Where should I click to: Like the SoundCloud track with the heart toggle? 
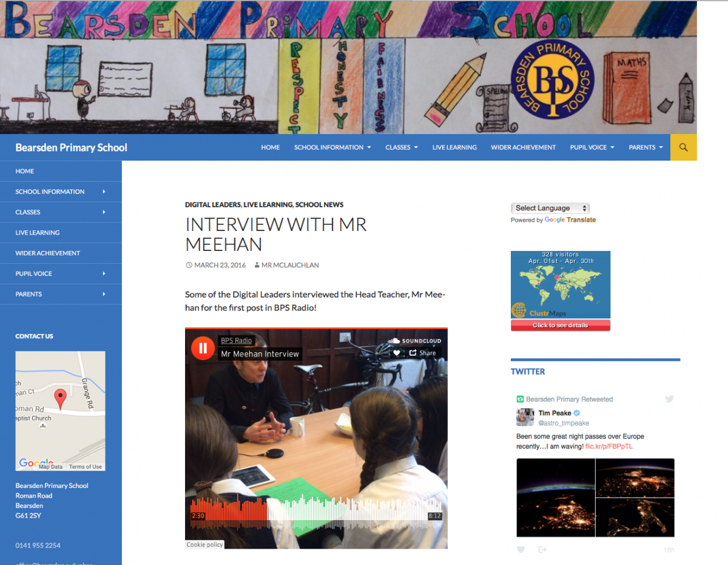point(397,352)
